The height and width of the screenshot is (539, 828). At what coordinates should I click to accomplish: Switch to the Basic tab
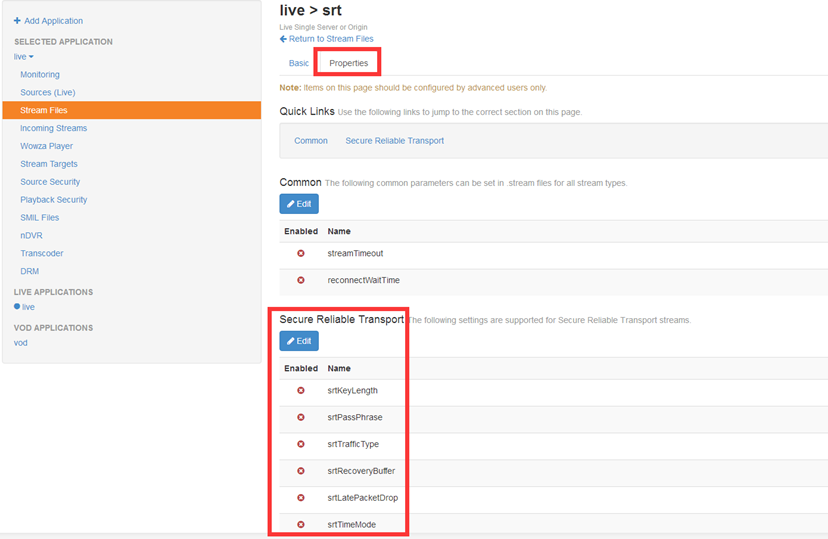[298, 63]
